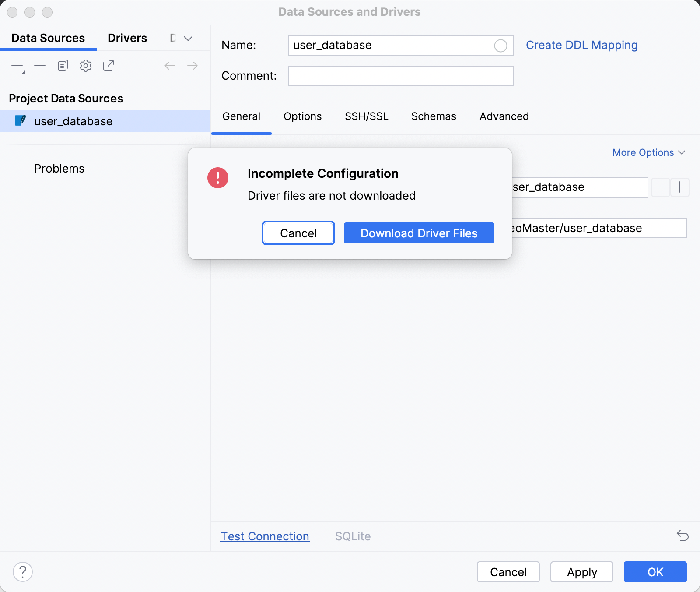Screen dimensions: 700x592
Task: Click inside the Comment field
Action: coord(400,75)
